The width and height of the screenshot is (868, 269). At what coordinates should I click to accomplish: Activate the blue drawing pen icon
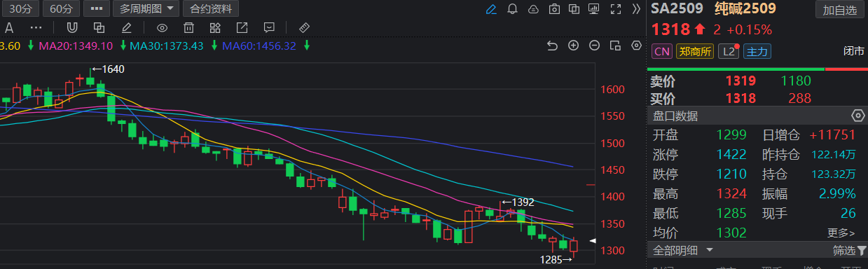[491, 9]
